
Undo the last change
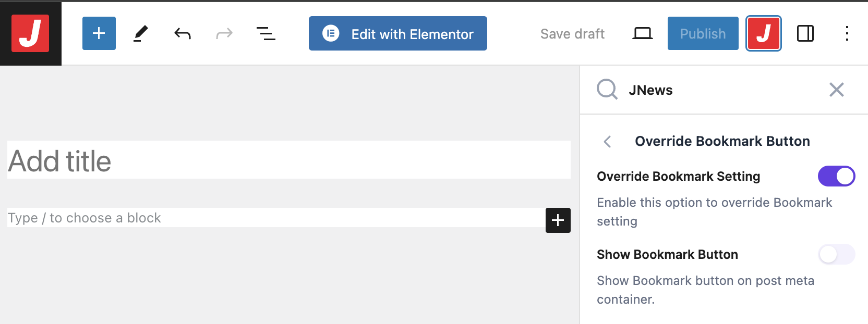click(x=183, y=34)
